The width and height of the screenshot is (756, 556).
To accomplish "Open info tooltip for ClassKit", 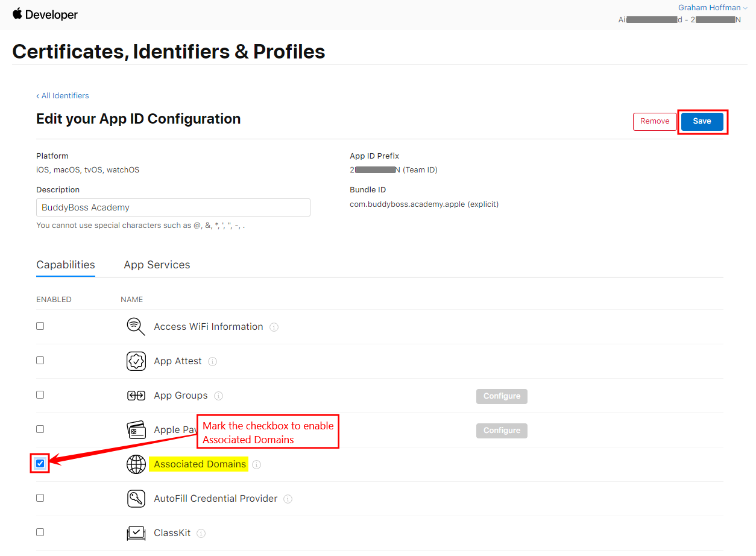I will (x=201, y=533).
